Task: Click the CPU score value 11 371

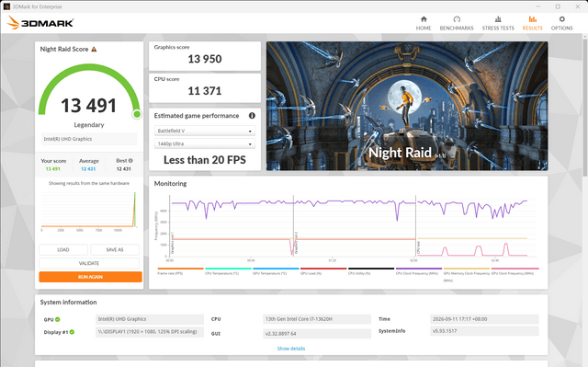Action: coord(205,91)
